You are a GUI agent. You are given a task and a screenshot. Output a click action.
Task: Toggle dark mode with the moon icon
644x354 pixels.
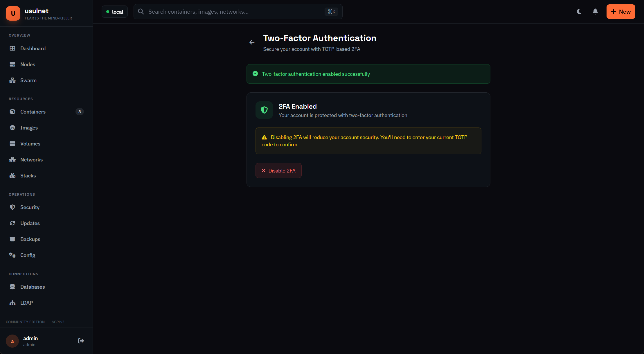[579, 12]
